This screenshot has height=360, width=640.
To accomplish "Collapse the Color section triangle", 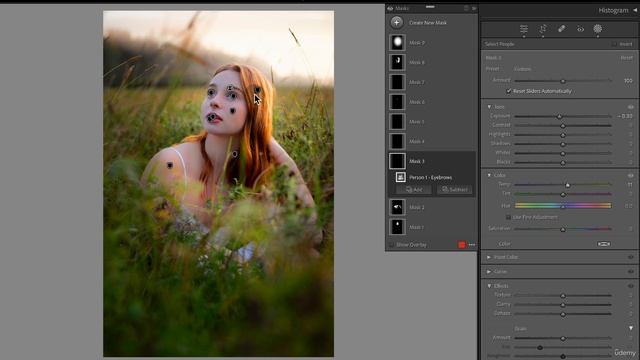I will point(489,175).
